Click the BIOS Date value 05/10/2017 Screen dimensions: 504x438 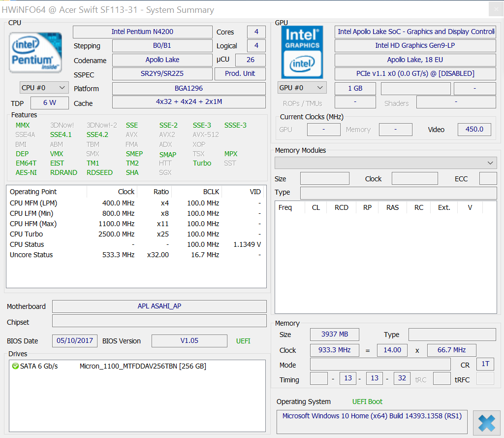click(75, 341)
